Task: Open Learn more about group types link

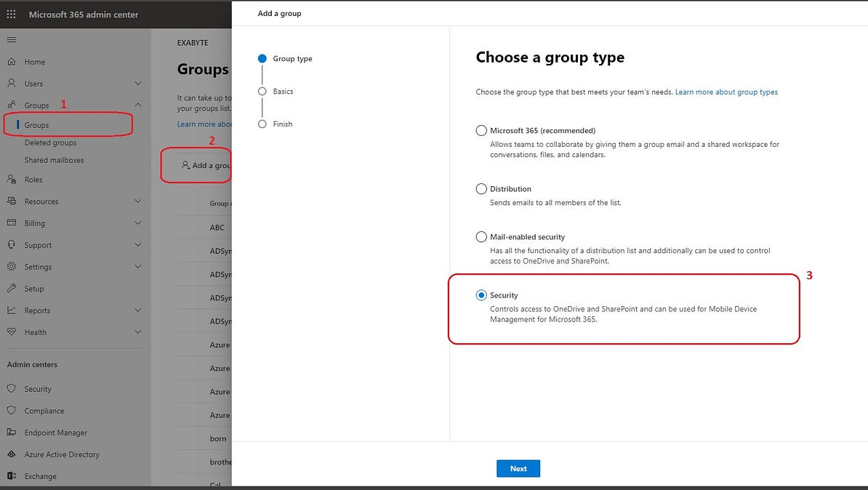Action: (726, 92)
